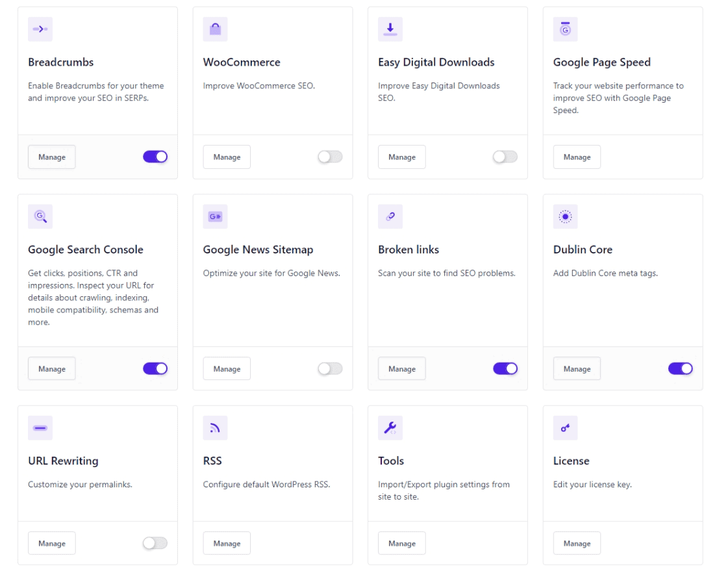
Task: Open Manage for WooCommerce
Action: [x=227, y=157]
